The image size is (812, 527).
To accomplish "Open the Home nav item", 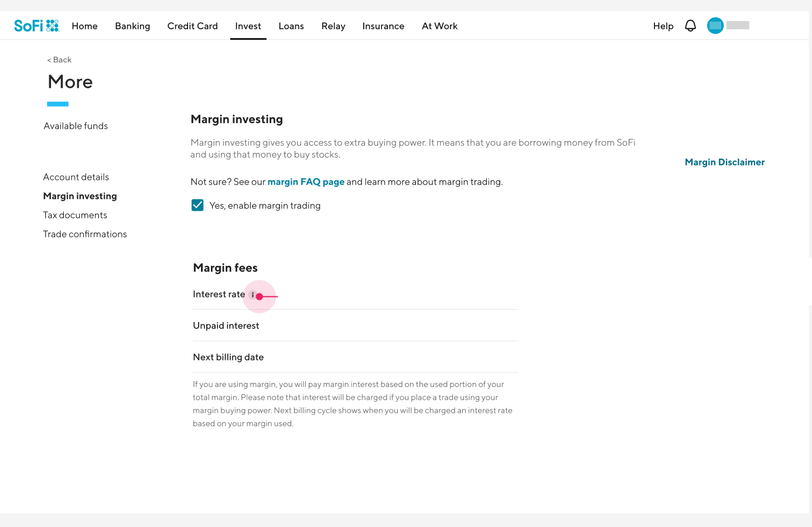I will tap(84, 26).
